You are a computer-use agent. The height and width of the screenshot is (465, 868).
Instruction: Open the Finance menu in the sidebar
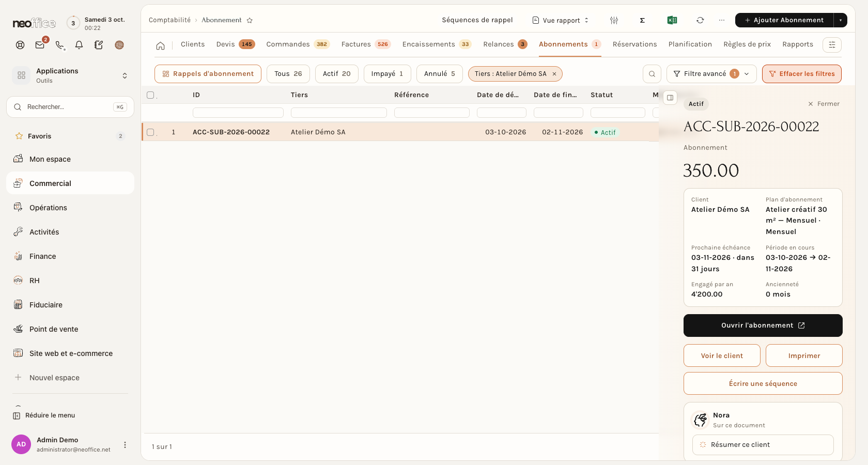point(70,256)
